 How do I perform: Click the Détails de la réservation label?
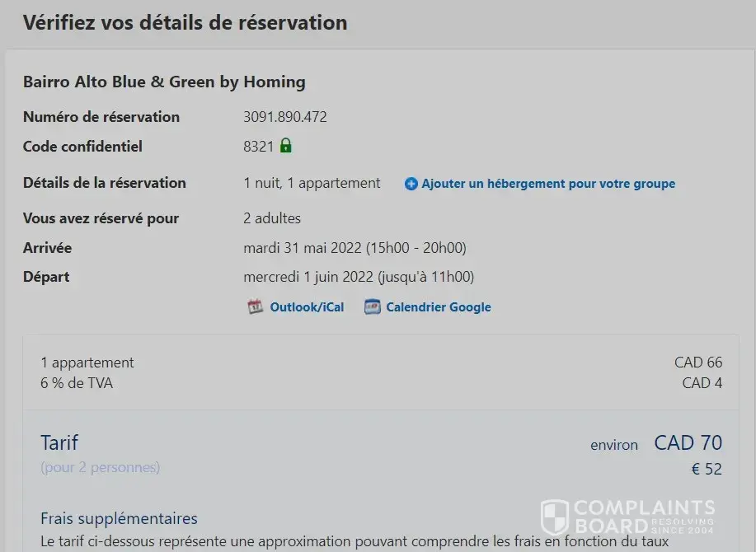tap(105, 183)
